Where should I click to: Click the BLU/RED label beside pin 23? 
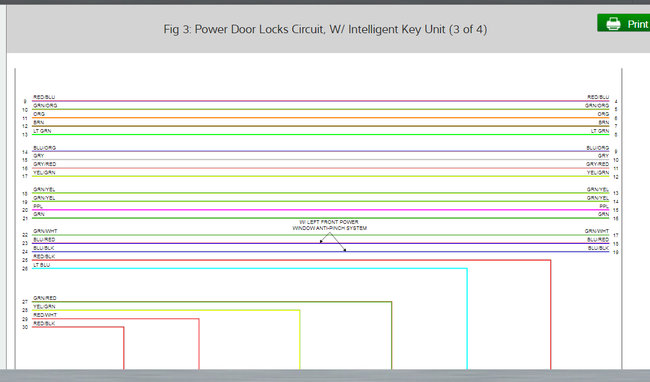click(44, 239)
